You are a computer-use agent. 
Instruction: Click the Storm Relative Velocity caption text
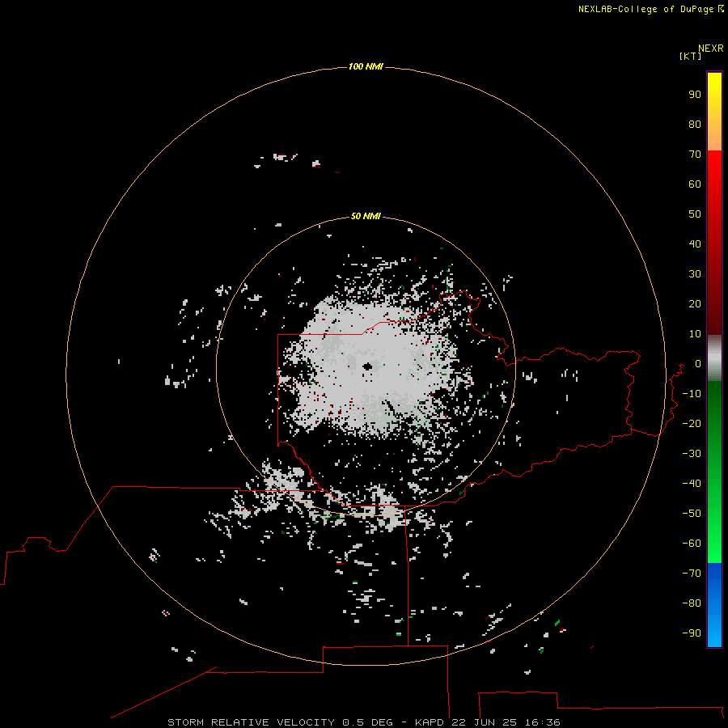coord(363,722)
